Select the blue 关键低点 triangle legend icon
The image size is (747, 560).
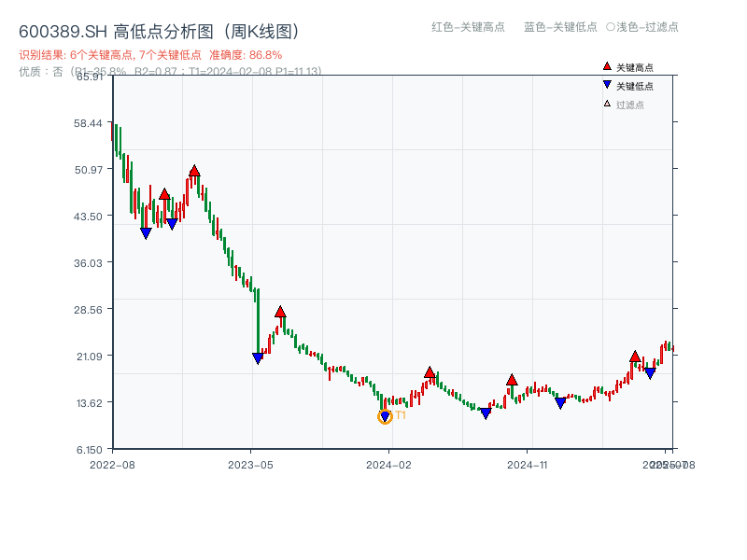(605, 82)
